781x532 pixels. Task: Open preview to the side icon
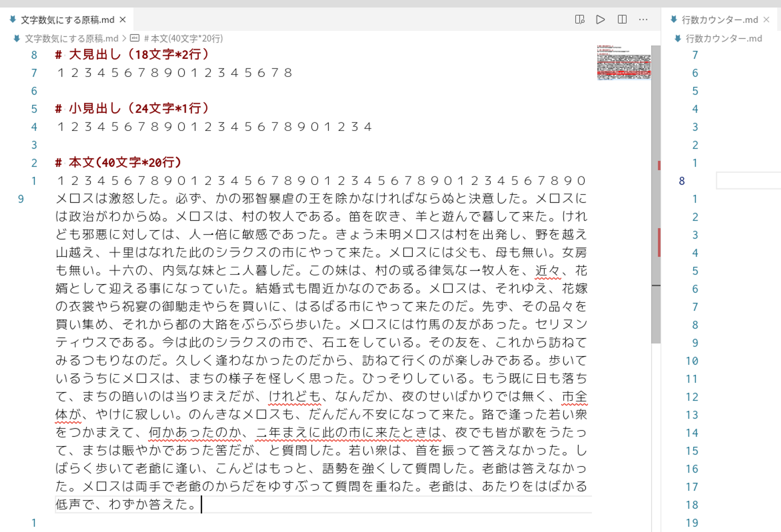[580, 20]
